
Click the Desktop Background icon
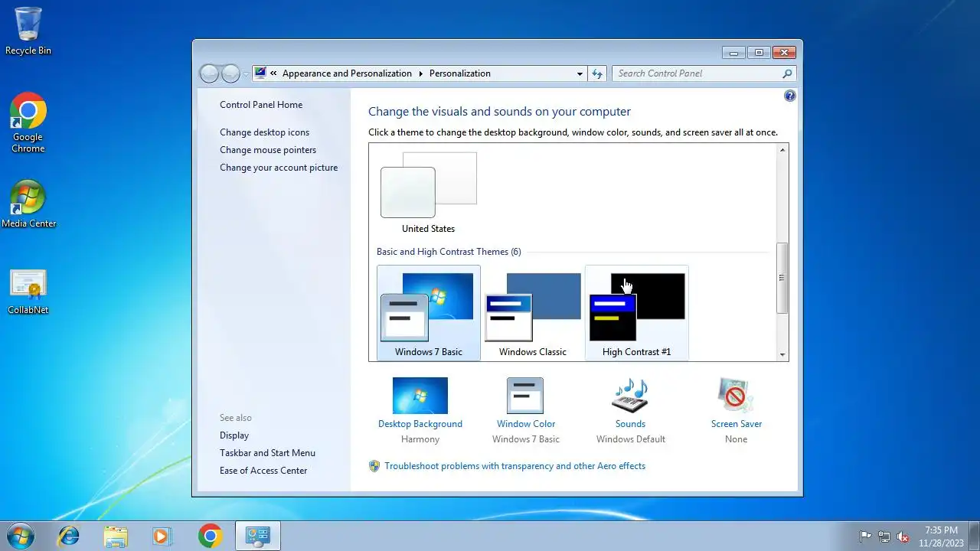420,396
